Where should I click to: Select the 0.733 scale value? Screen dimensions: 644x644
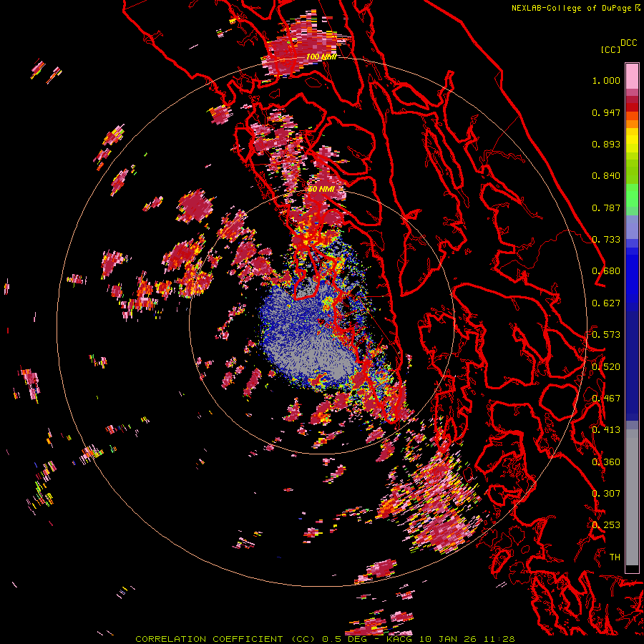point(606,240)
